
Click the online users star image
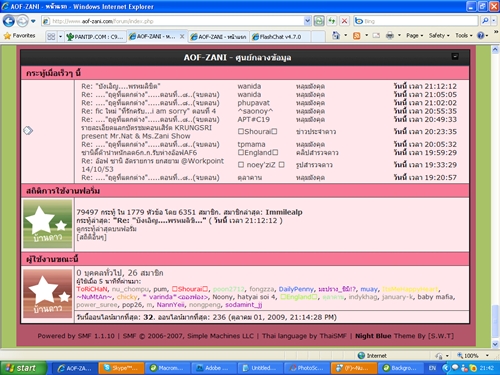point(47,293)
